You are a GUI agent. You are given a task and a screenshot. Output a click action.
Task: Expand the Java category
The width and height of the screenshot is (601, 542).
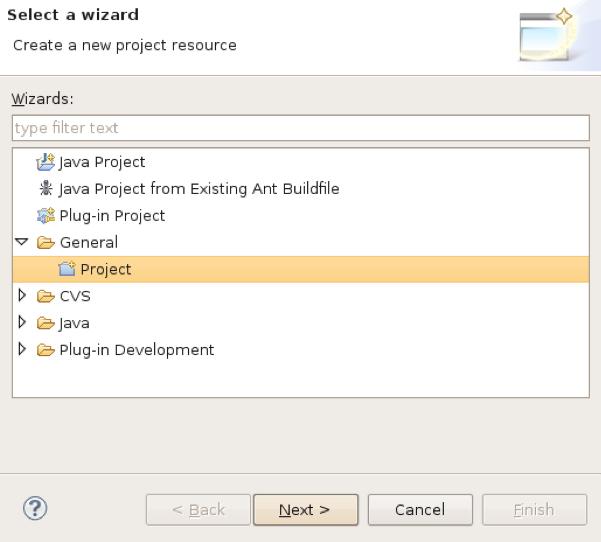click(22, 323)
